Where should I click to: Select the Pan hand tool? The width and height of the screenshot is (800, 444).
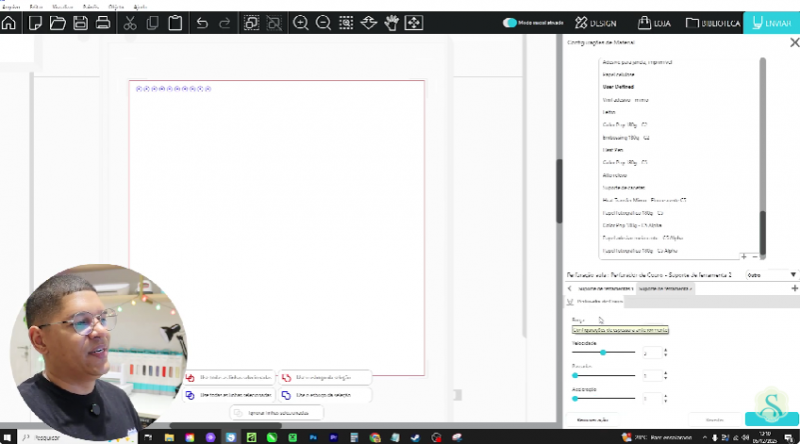(x=391, y=23)
